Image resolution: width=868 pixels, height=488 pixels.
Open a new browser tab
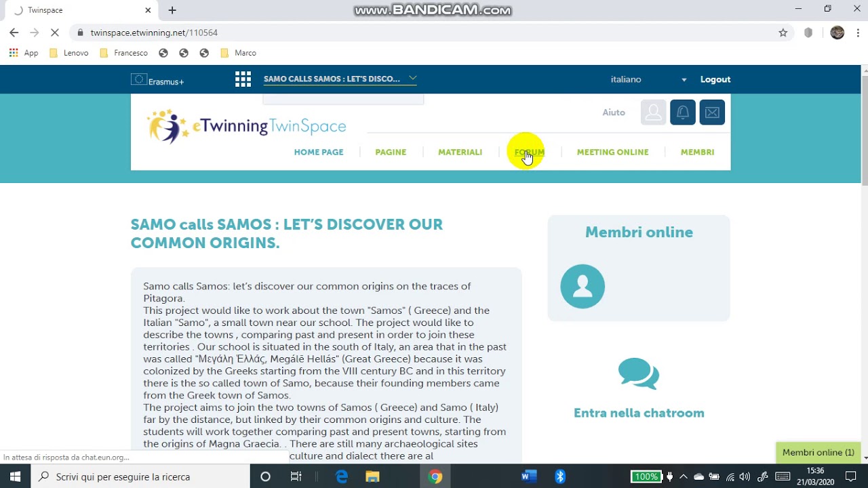(x=172, y=10)
